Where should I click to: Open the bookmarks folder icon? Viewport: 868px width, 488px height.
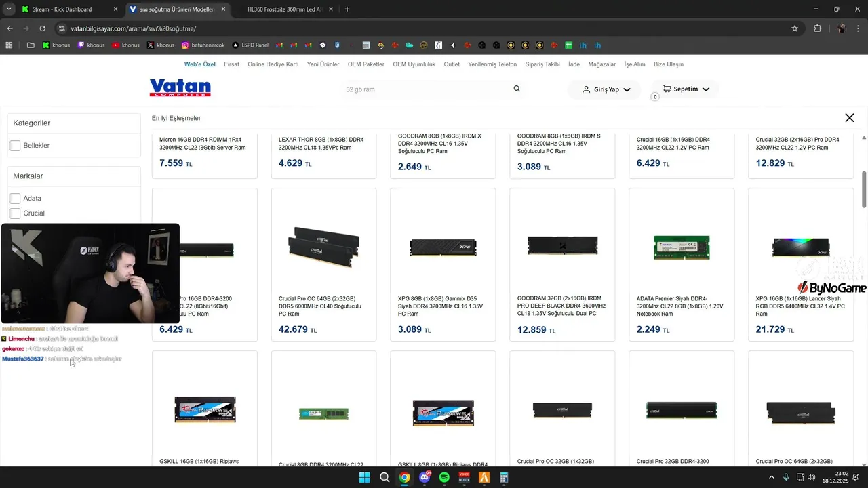(x=31, y=45)
